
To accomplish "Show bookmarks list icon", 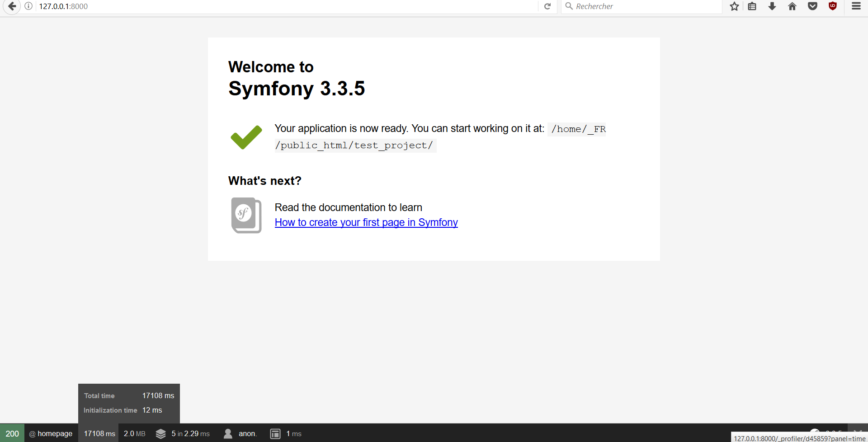I will [x=752, y=6].
